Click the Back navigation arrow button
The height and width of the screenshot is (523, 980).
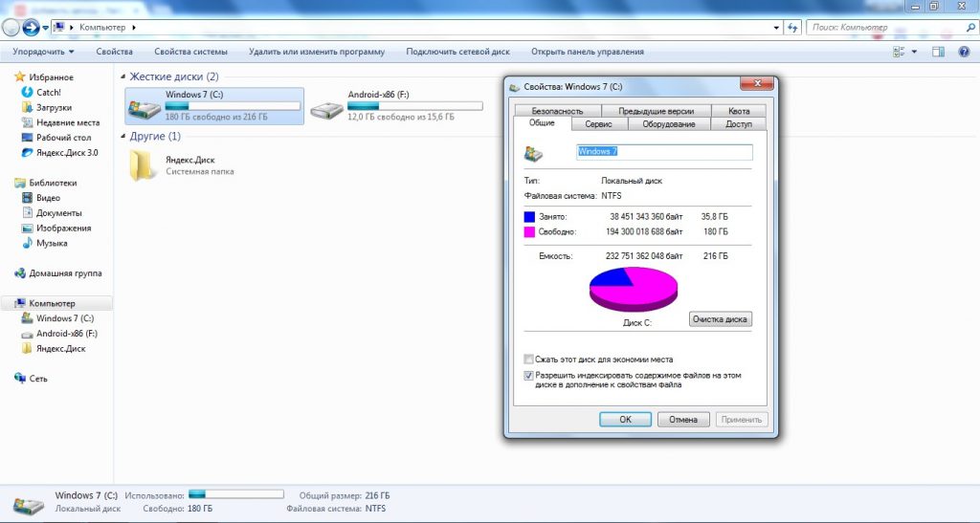11,28
